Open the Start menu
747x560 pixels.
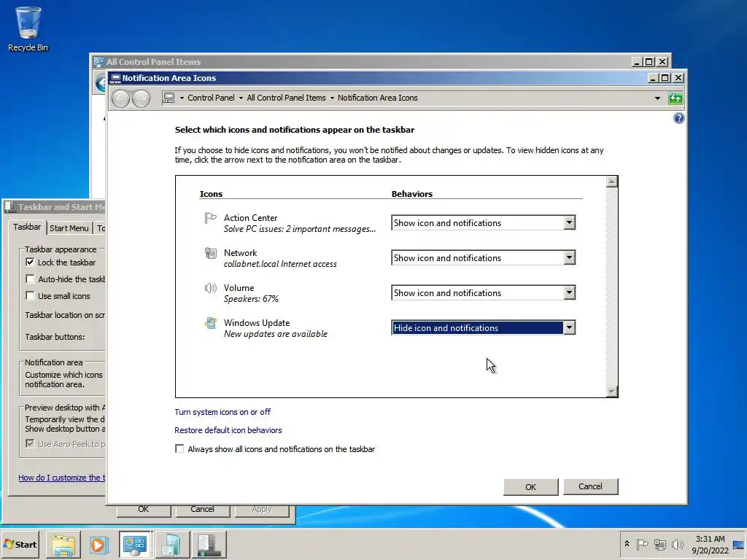[20, 544]
